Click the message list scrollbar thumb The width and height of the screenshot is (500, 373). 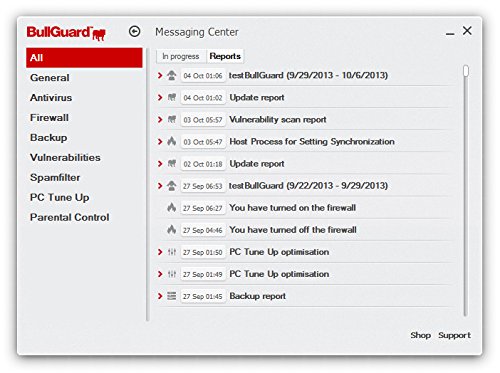(x=466, y=71)
